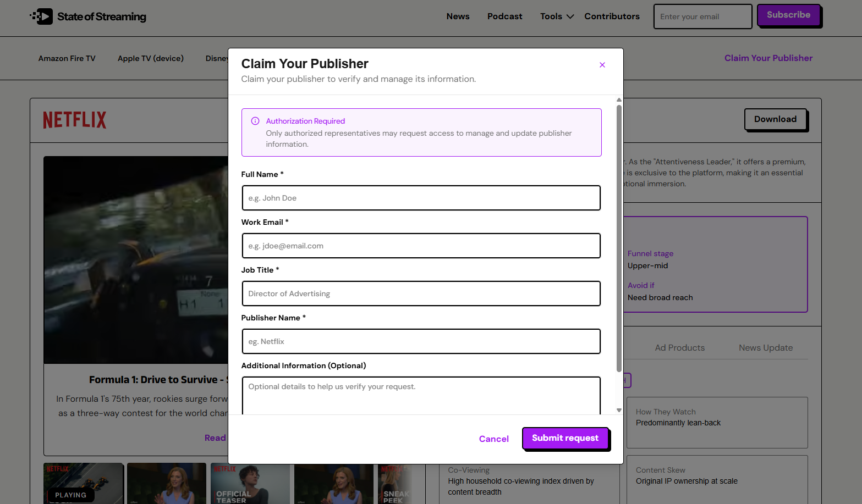Screen dimensions: 862x504
Task: Click the dialog scrollbar up arrow
Action: [619, 100]
